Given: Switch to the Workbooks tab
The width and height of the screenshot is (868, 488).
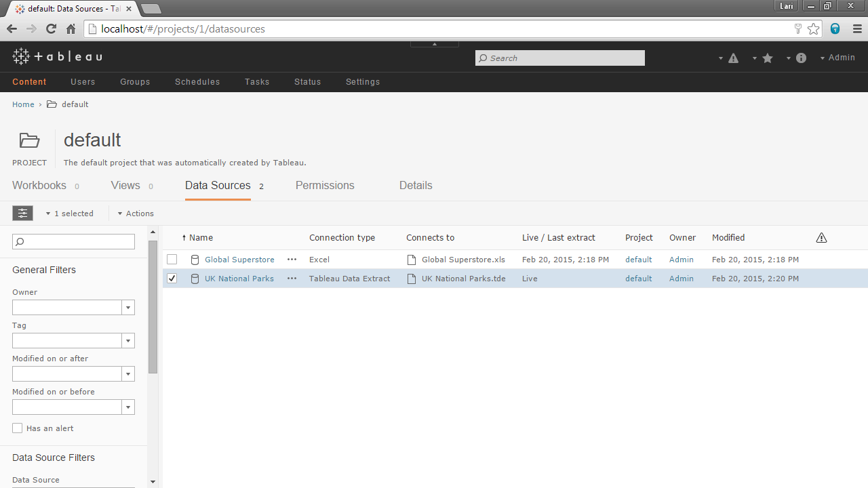Looking at the screenshot, I should coord(39,186).
